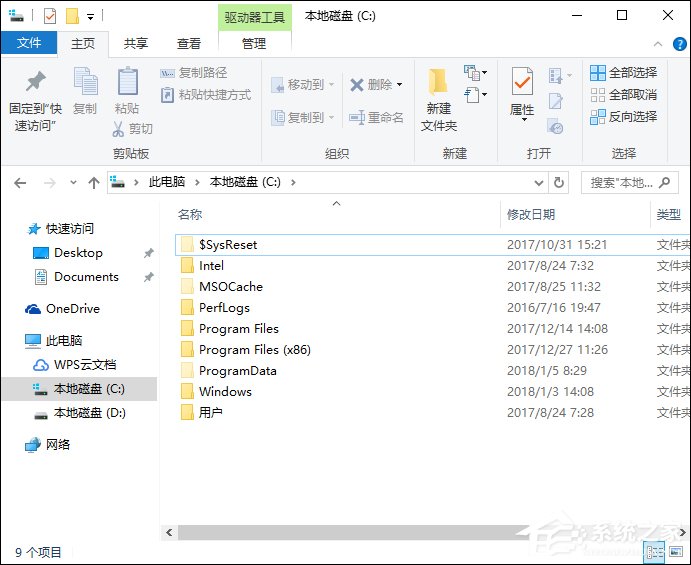Select This PC (此电脑) in the sidebar
Image resolution: width=691 pixels, height=565 pixels.
(53, 340)
